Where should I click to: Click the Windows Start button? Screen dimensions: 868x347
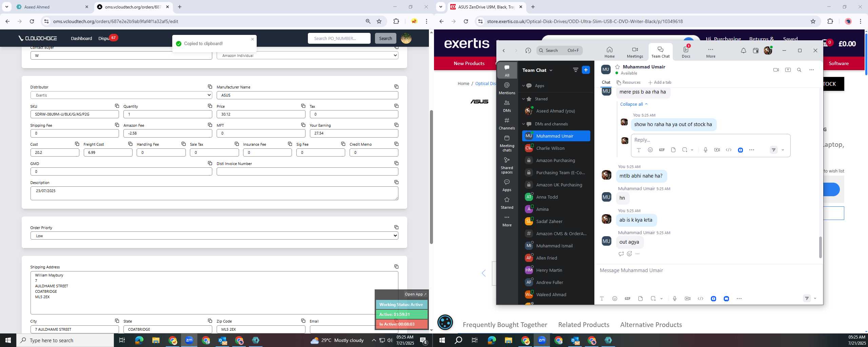[8, 340]
